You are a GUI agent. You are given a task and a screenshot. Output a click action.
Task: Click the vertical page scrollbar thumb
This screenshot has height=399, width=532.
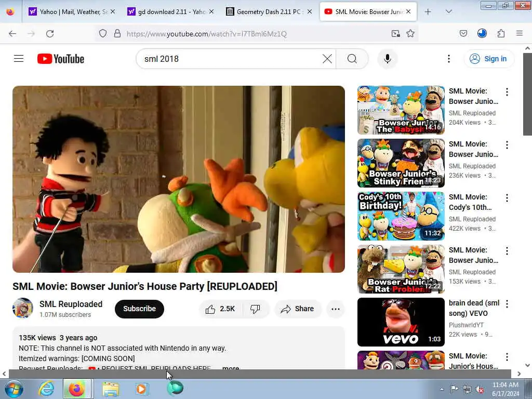tap(527, 95)
